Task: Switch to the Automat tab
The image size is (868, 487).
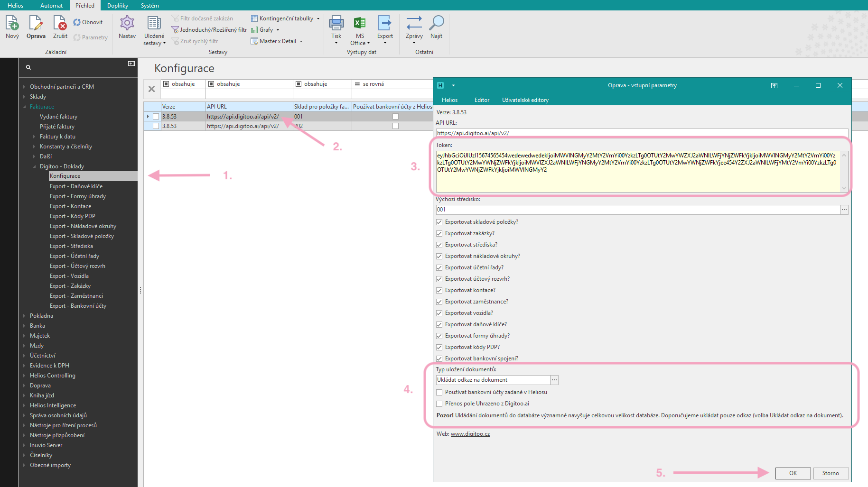Action: coord(51,5)
